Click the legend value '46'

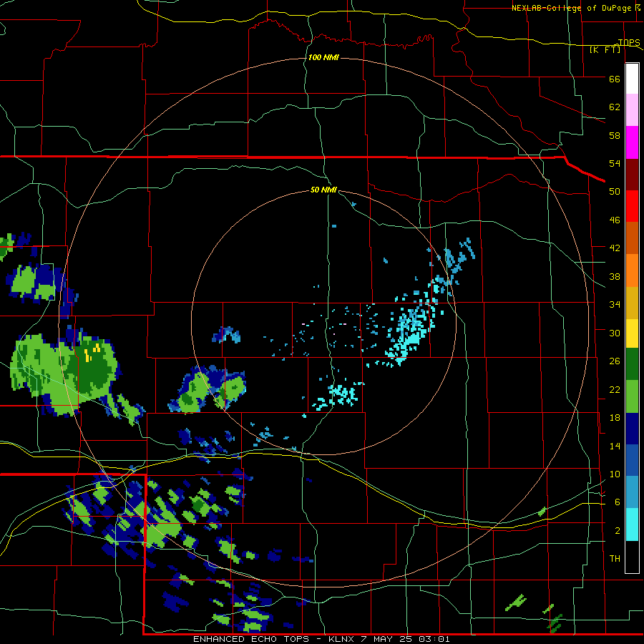tap(615, 220)
